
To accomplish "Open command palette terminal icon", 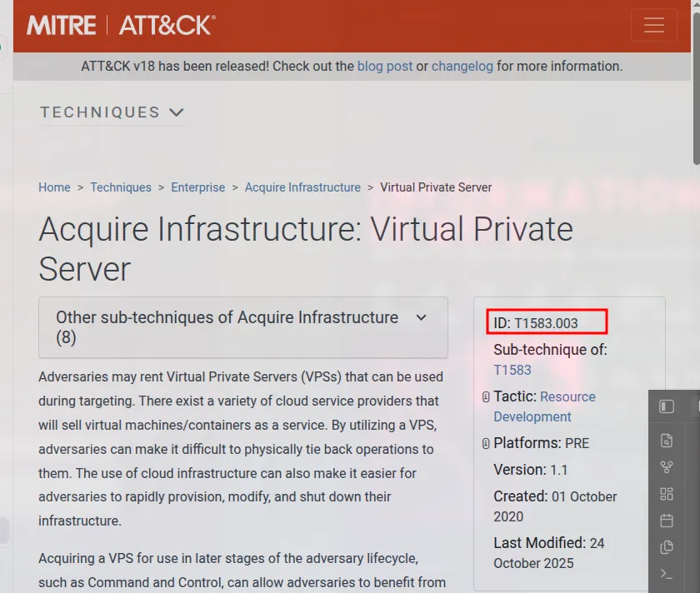I will 667,573.
